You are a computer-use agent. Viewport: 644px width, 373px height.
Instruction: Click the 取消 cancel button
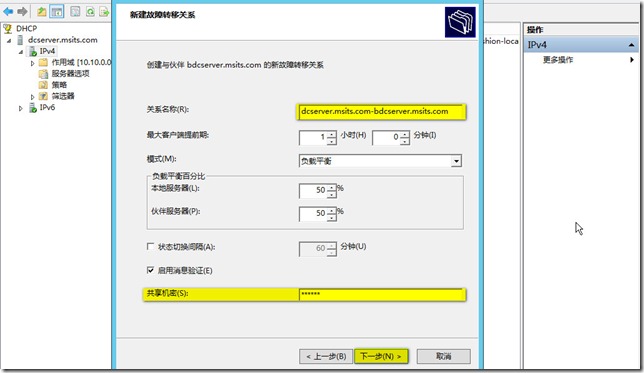[444, 356]
